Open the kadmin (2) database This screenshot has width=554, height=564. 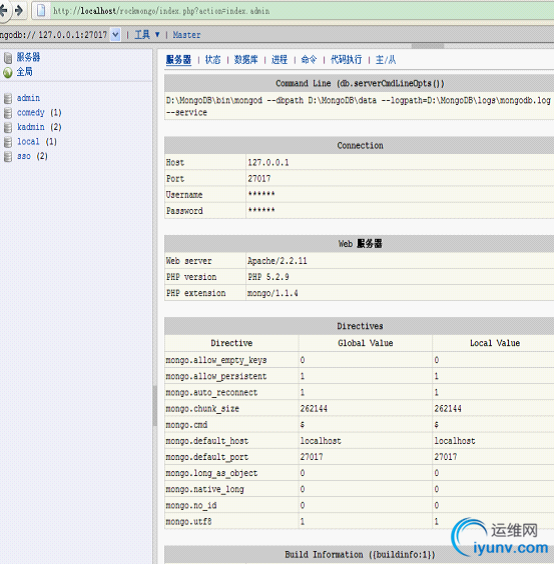click(39, 127)
